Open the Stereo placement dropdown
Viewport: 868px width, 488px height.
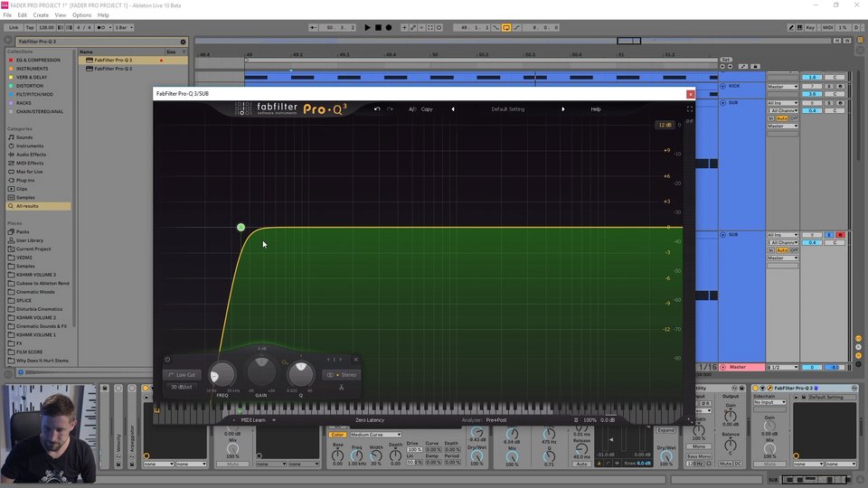[x=341, y=374]
